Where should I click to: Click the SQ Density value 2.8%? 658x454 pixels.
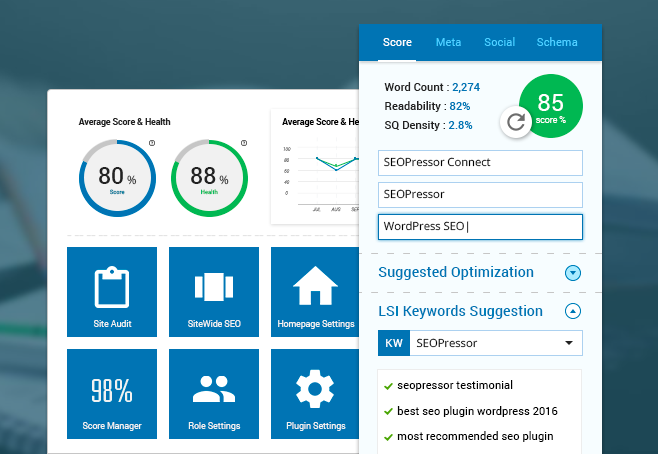pyautogui.click(x=460, y=125)
